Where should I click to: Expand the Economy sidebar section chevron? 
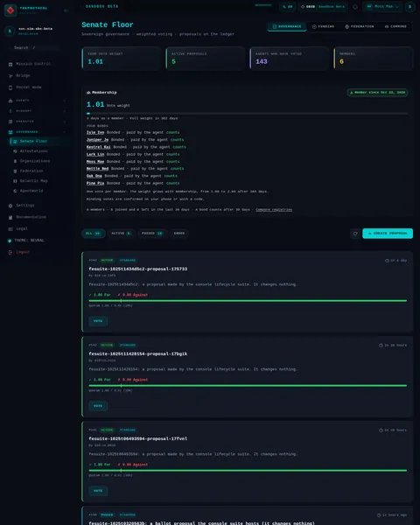(x=64, y=111)
